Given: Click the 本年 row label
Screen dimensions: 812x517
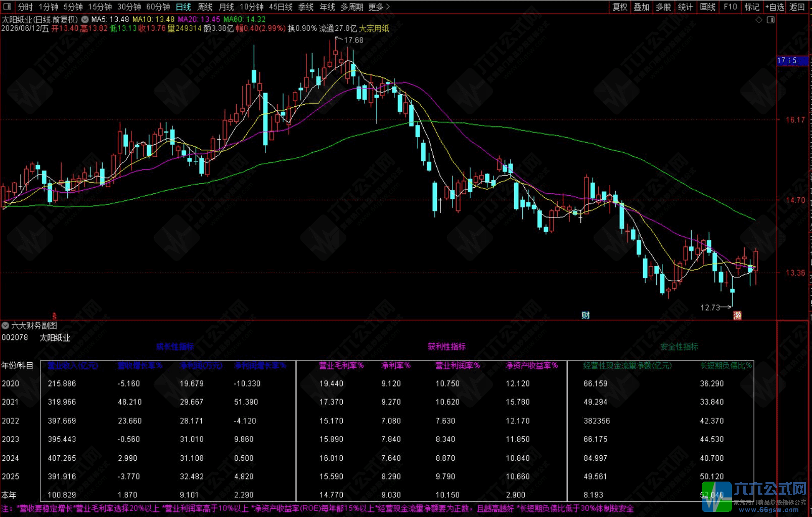Looking at the screenshot, I should (9, 495).
